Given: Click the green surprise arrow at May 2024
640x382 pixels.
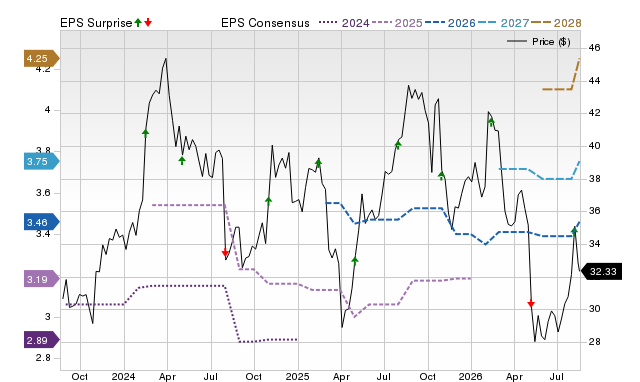Looking at the screenshot, I should (182, 160).
